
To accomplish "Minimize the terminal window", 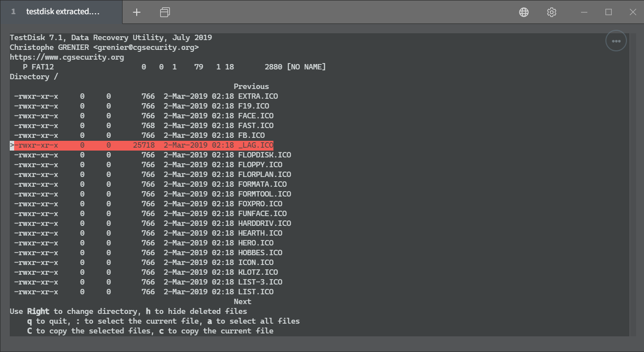I will 584,12.
